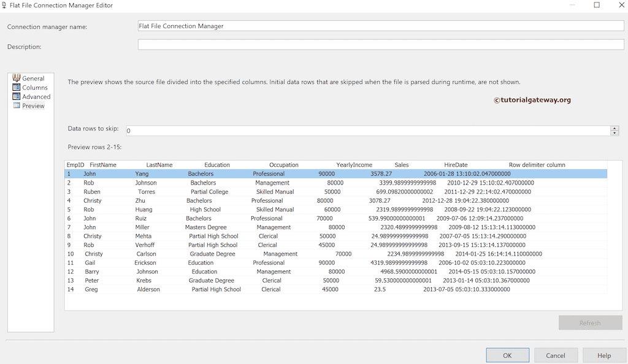Click the EmpID column header
628x364 pixels.
tap(75, 164)
